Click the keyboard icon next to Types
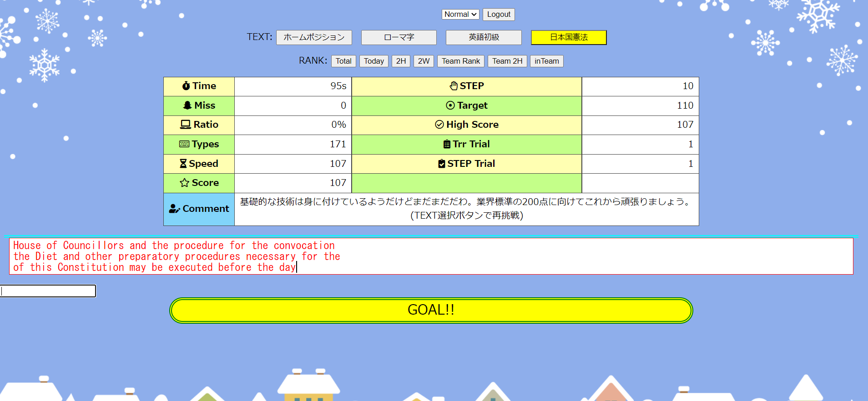 pos(184,144)
